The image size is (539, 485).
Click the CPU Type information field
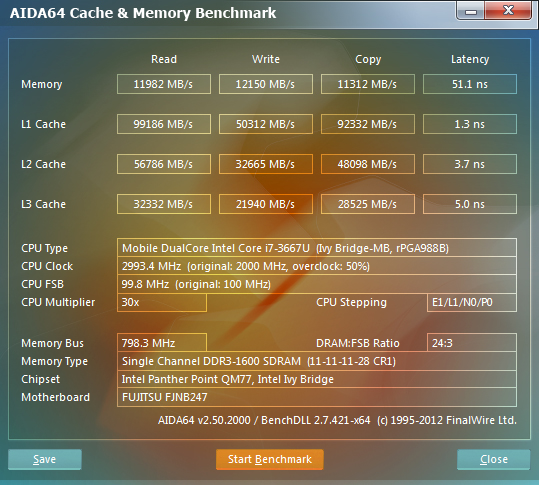click(317, 248)
